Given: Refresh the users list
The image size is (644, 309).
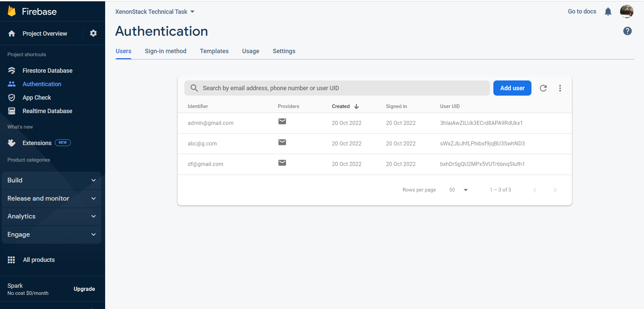Looking at the screenshot, I should (x=543, y=88).
